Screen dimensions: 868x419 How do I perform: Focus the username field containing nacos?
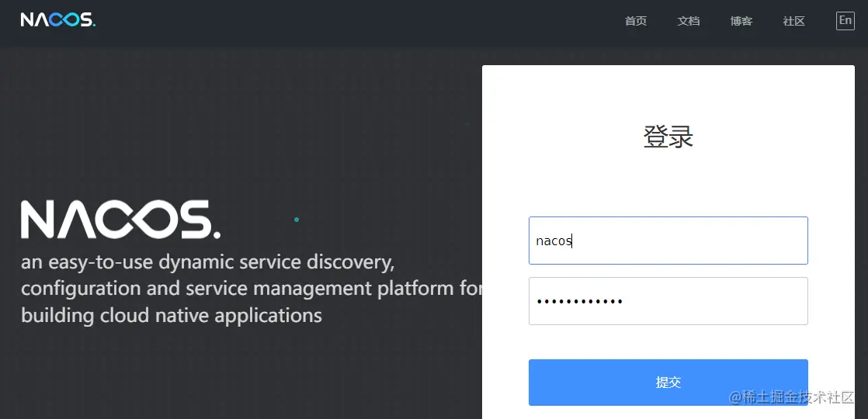click(668, 241)
